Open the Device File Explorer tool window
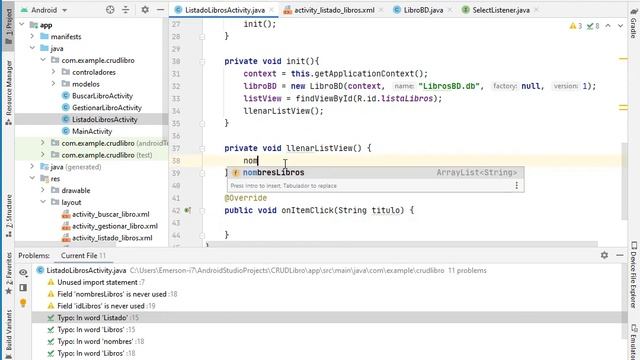 coord(634,275)
